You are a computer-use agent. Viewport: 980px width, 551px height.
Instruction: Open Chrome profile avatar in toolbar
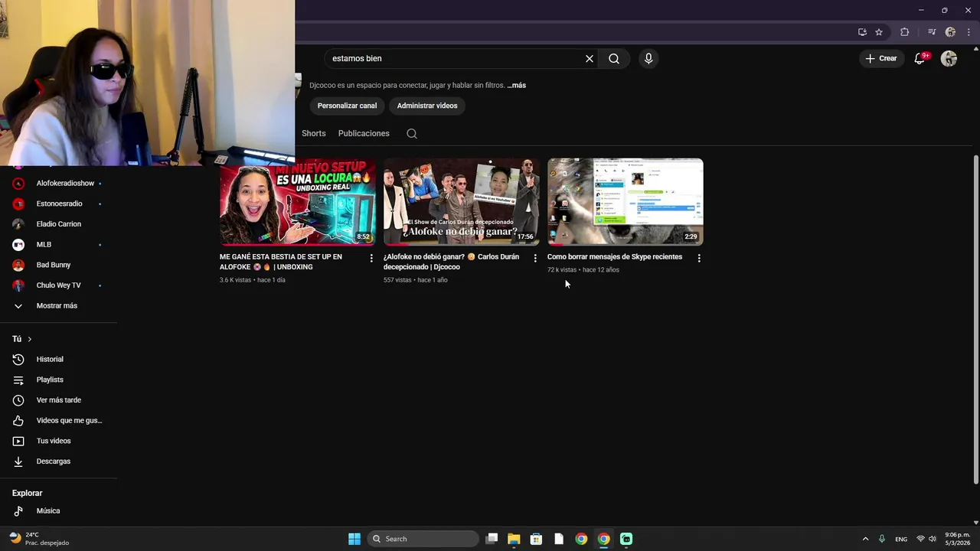pyautogui.click(x=951, y=32)
